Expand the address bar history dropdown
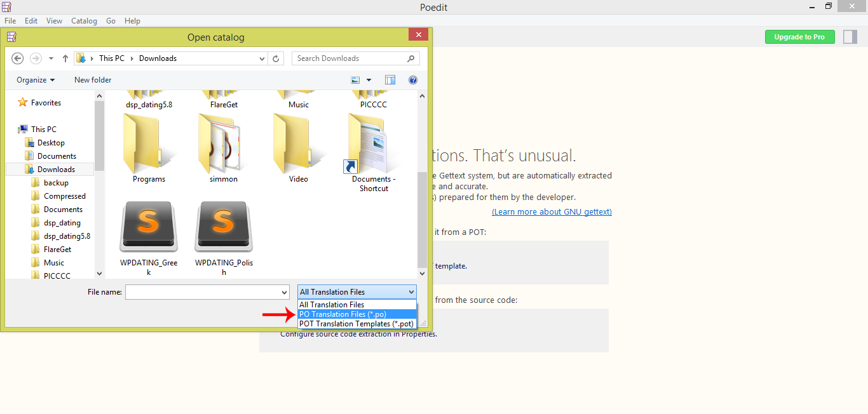Screen dimensions: 868x414 point(262,58)
